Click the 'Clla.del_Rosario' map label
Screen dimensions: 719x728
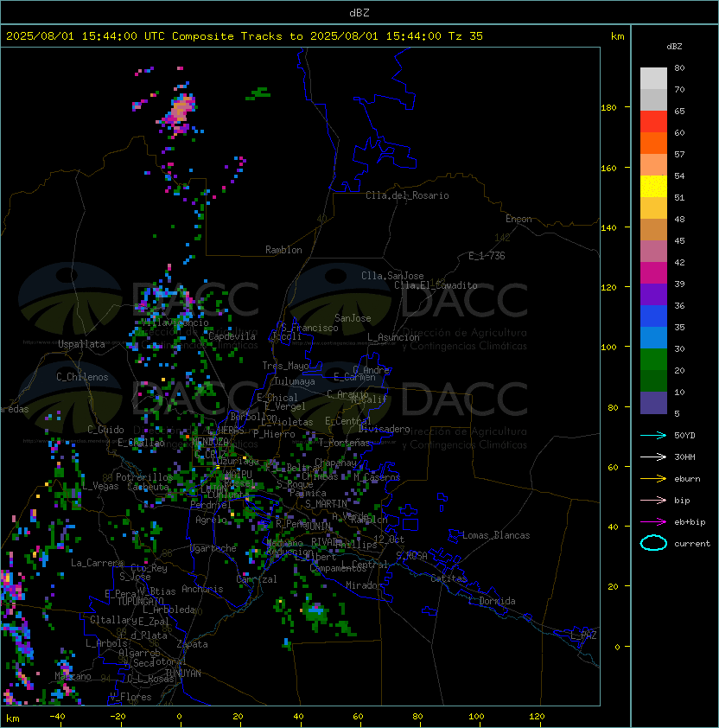[407, 195]
